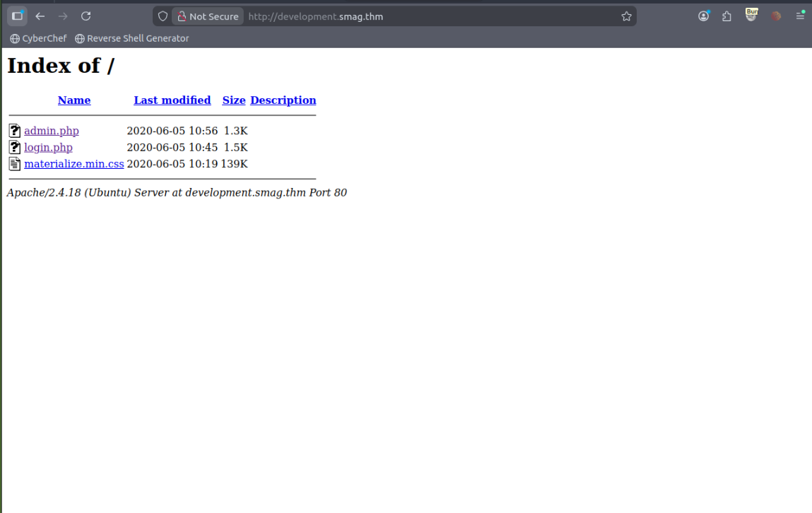Open the admin.php file link

[52, 131]
